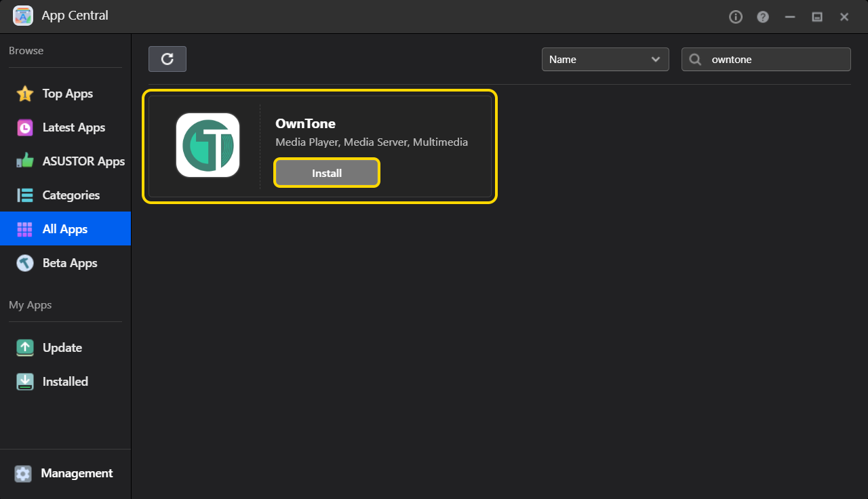Screen dimensions: 868x499
Task: Open the OwnTone app title
Action: [305, 123]
